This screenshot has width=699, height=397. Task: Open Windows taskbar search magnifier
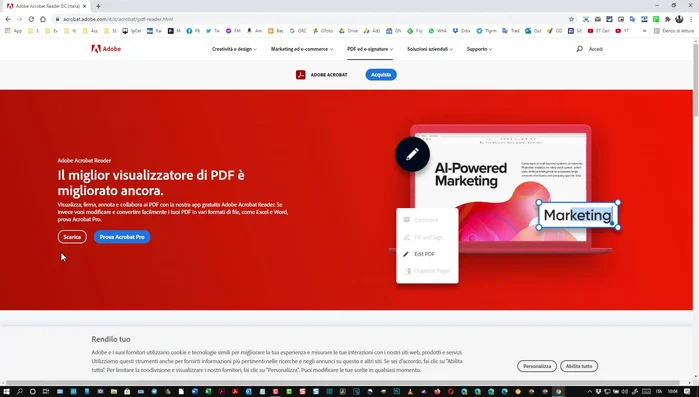point(20,392)
